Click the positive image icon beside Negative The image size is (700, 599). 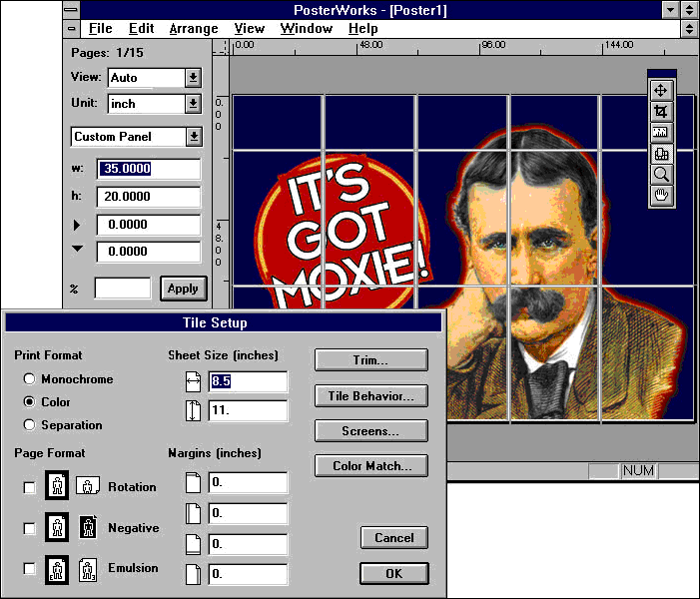click(x=57, y=527)
